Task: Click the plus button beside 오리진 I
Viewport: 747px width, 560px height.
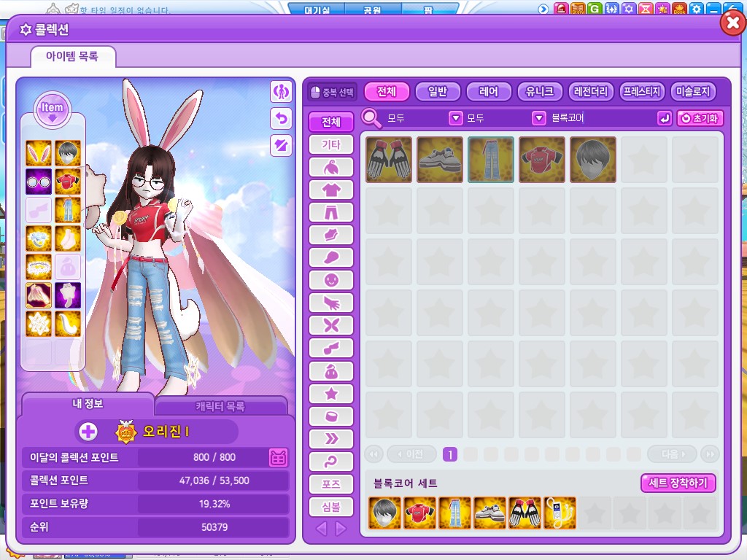Action: (x=88, y=432)
